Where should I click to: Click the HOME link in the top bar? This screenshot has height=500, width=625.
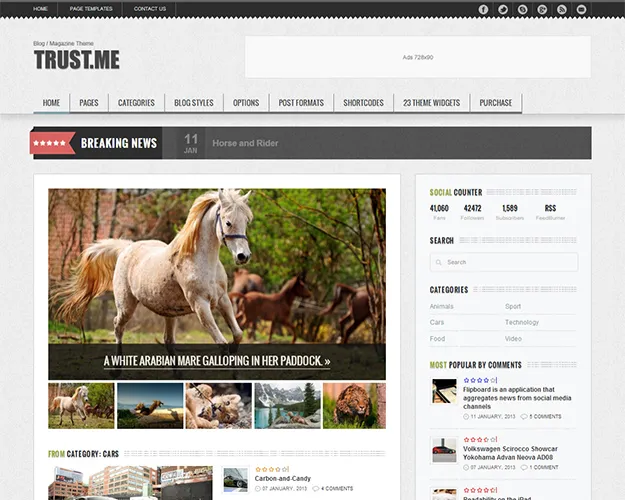click(40, 9)
